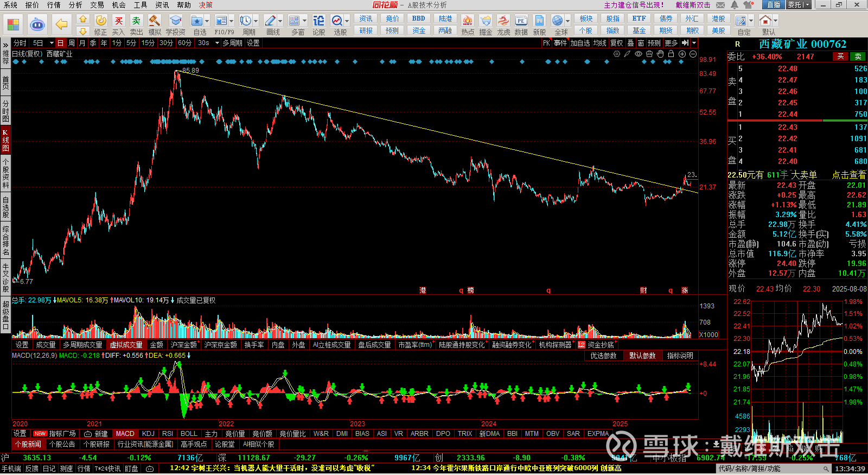Toggle chart visibility eye icon
The width and height of the screenshot is (868, 475).
click(639, 54)
